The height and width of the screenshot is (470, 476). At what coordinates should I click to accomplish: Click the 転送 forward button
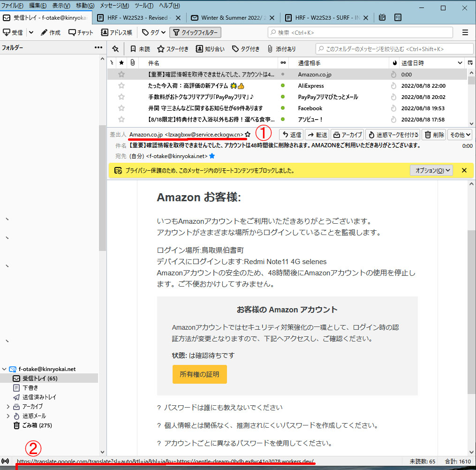coord(317,135)
